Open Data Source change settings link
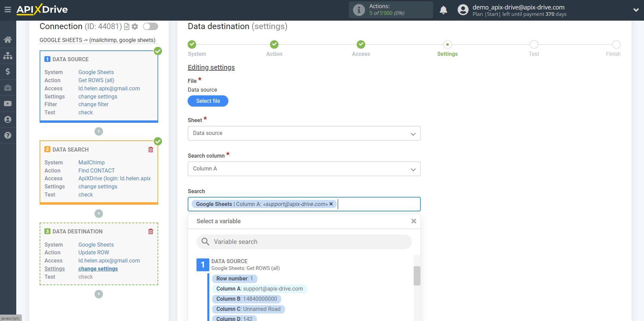The image size is (644, 321). [x=98, y=96]
